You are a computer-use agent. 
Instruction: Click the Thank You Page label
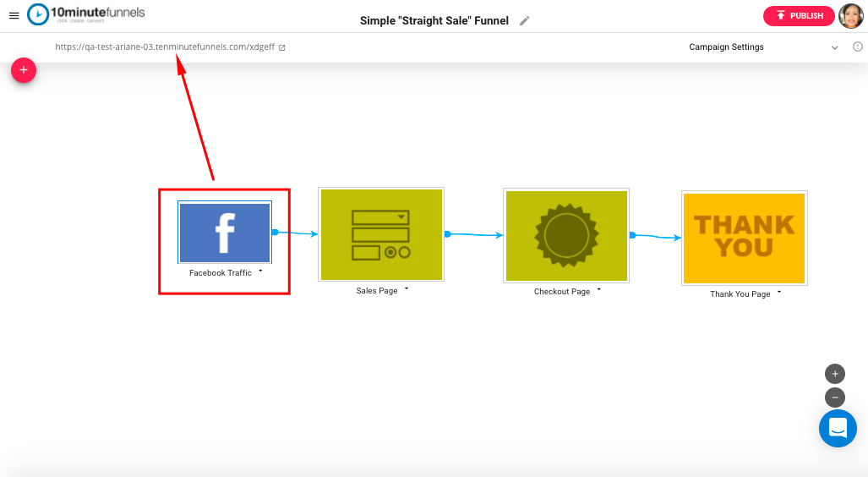click(740, 294)
